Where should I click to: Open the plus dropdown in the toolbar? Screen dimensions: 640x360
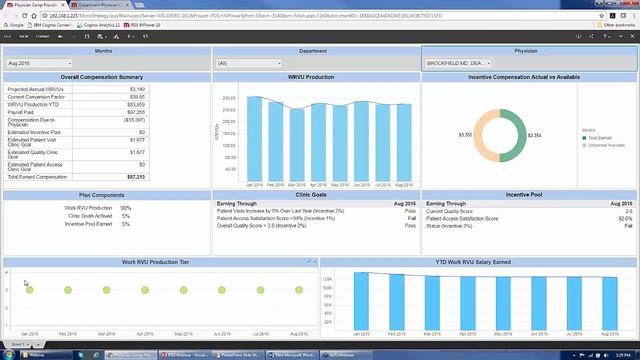(130, 37)
